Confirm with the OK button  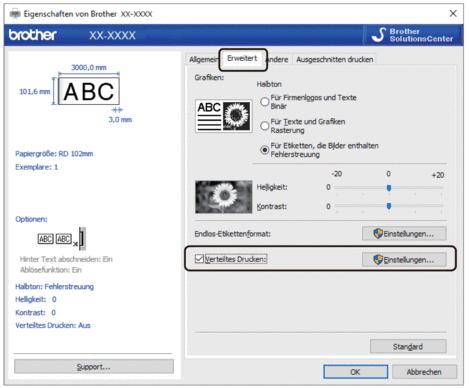click(x=355, y=372)
